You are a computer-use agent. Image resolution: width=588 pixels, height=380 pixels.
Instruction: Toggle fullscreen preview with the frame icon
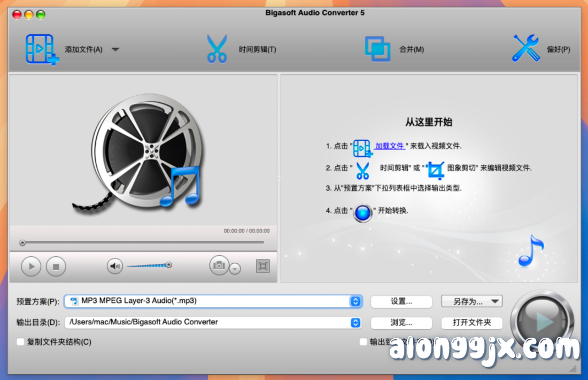[x=262, y=266]
